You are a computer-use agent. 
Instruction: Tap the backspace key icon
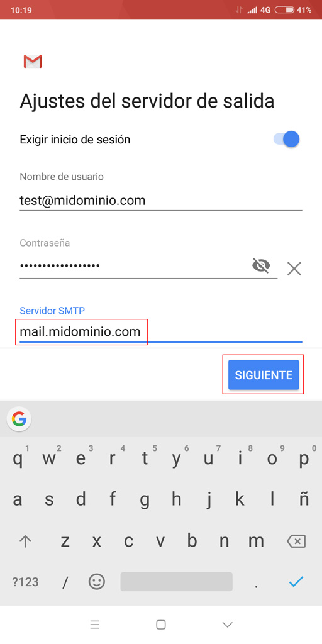click(x=296, y=541)
